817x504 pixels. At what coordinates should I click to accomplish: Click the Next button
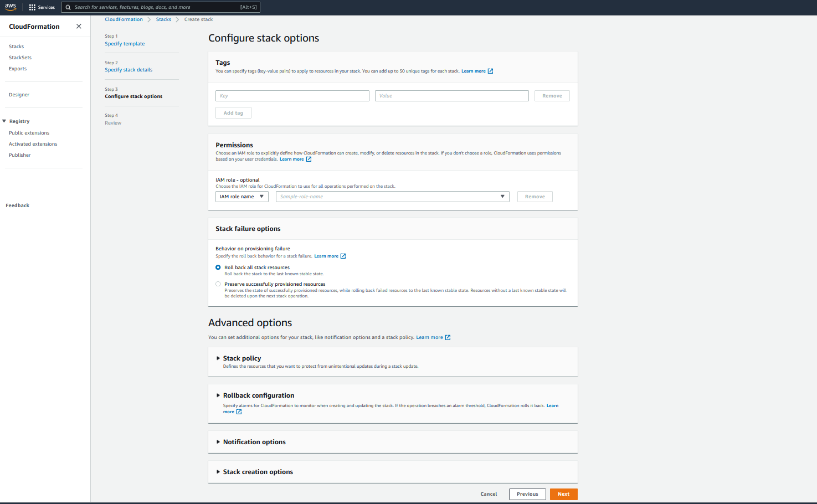tap(564, 494)
